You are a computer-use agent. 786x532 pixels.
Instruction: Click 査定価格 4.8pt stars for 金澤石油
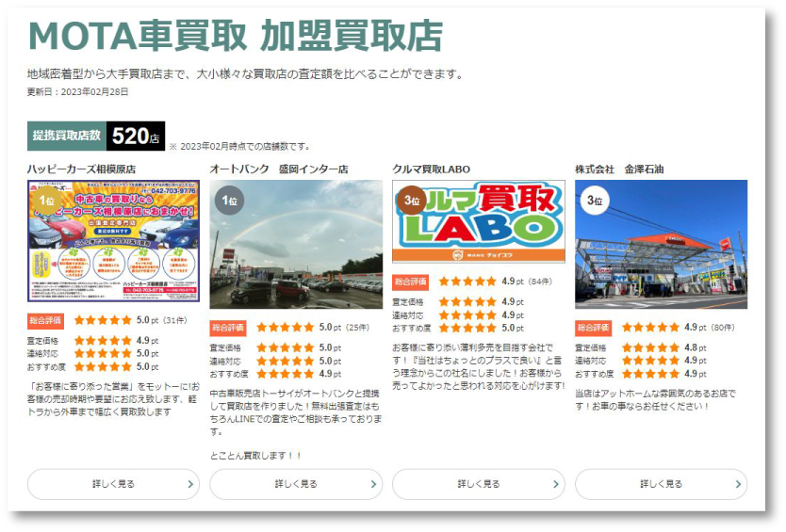[x=650, y=347]
